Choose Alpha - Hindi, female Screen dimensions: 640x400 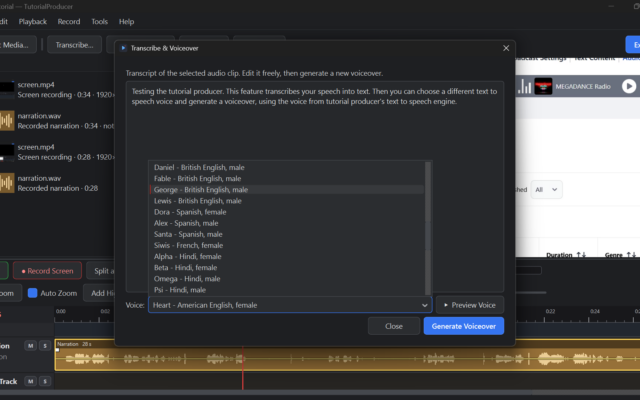(287, 256)
